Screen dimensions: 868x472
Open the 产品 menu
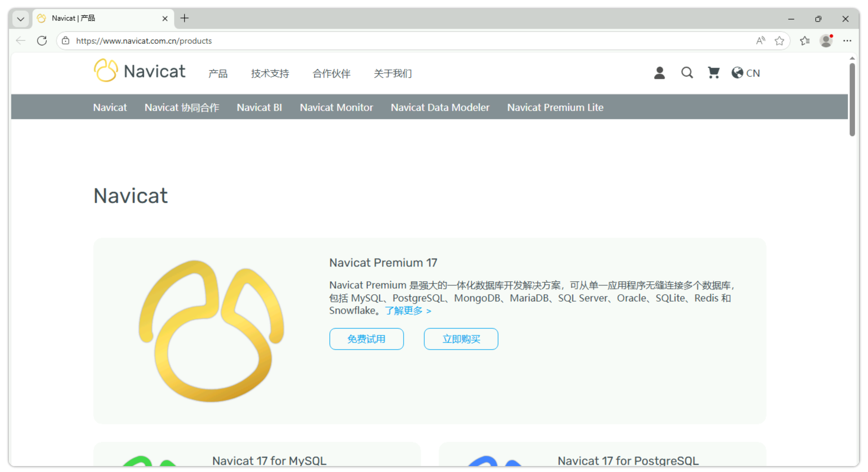(218, 73)
